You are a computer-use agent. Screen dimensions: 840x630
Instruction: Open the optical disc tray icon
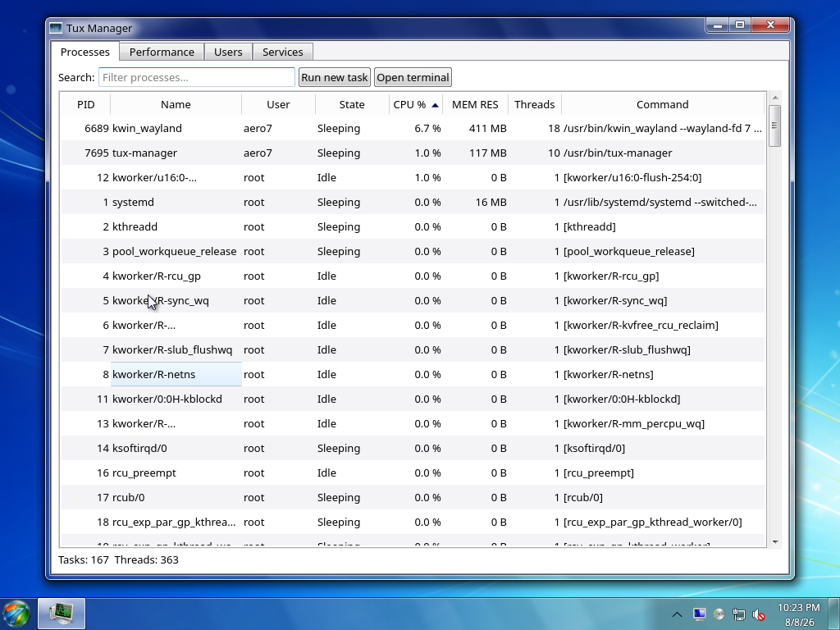tap(719, 614)
